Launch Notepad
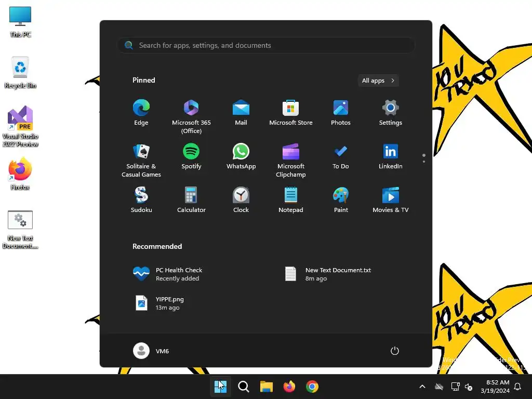The width and height of the screenshot is (532, 399). pyautogui.click(x=291, y=200)
